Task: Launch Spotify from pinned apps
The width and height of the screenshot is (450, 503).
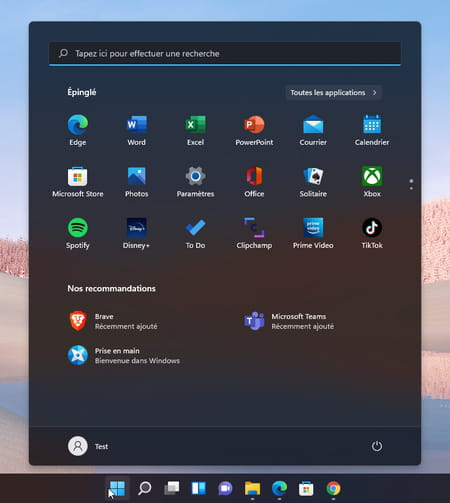Action: pos(78,234)
